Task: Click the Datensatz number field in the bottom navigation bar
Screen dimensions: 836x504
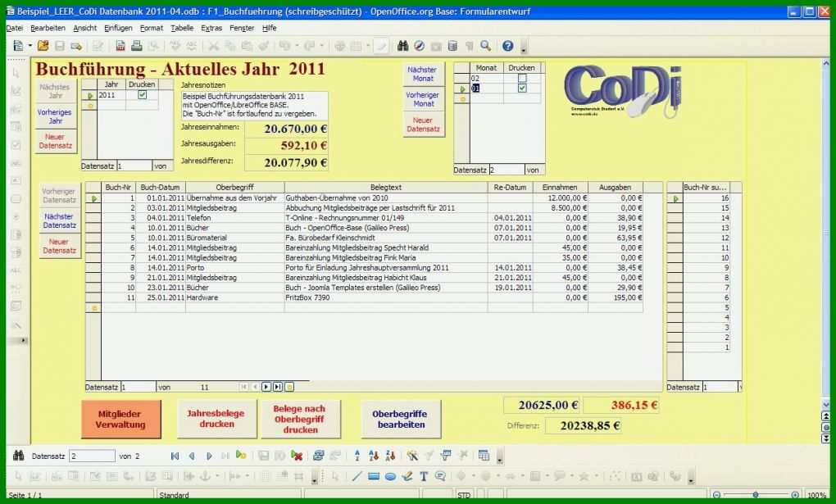Action: (92, 456)
